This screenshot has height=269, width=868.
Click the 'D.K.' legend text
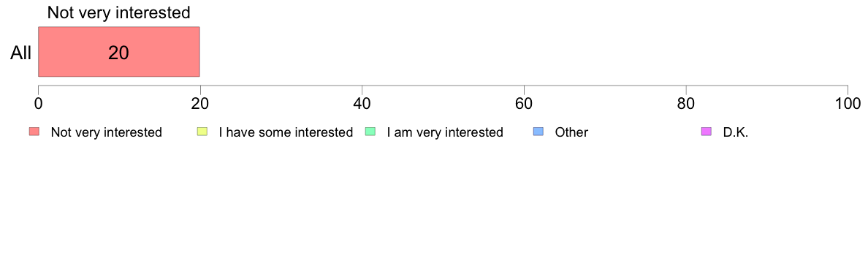pos(736,132)
